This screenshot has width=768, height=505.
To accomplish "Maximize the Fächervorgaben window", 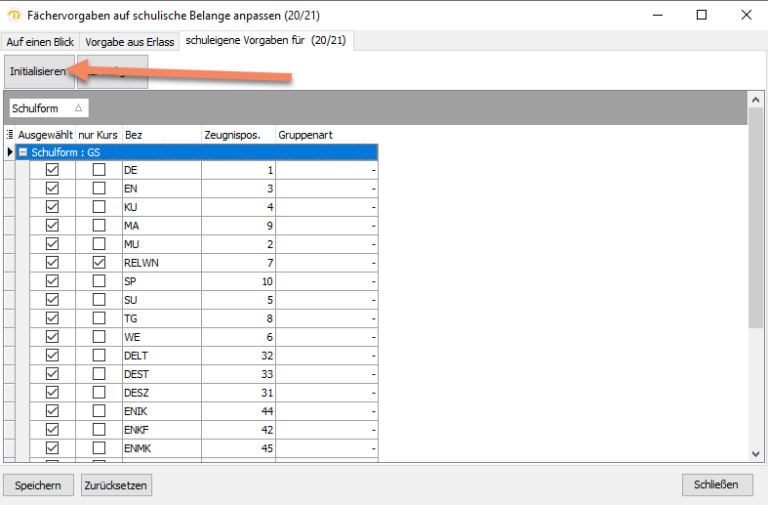I will [x=701, y=15].
